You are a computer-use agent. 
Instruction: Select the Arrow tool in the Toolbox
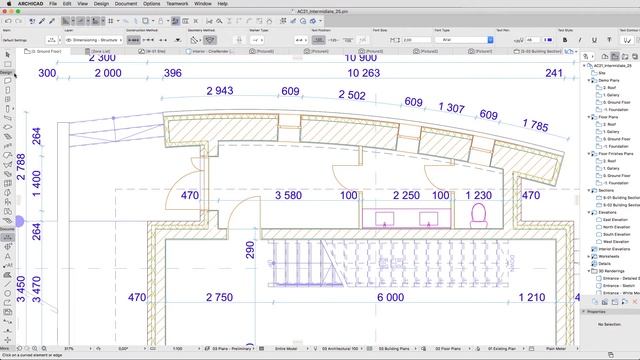tap(7, 54)
